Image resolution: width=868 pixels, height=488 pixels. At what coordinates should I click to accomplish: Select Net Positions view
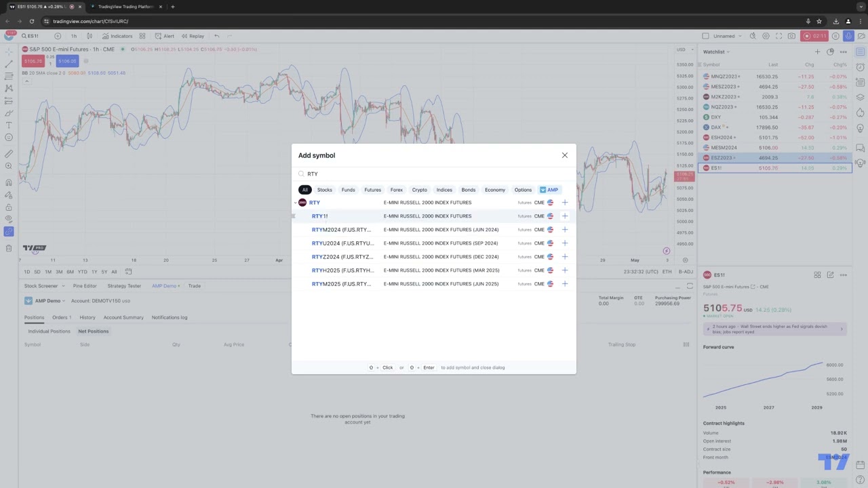pyautogui.click(x=94, y=331)
